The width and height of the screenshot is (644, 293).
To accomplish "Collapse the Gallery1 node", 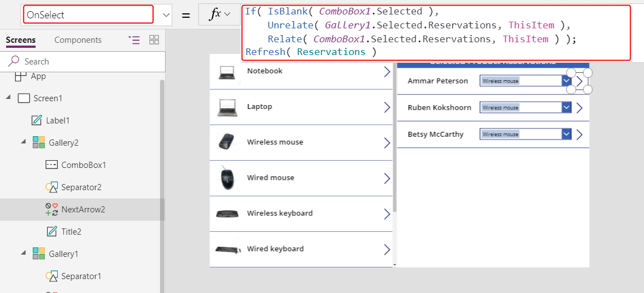I will click(23, 253).
